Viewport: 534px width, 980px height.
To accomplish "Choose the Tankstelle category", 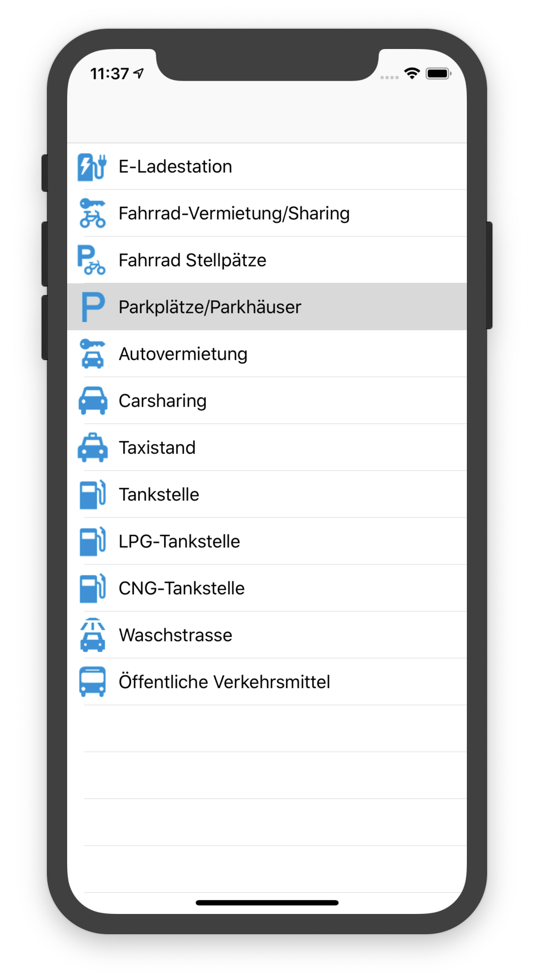I will coord(159,495).
